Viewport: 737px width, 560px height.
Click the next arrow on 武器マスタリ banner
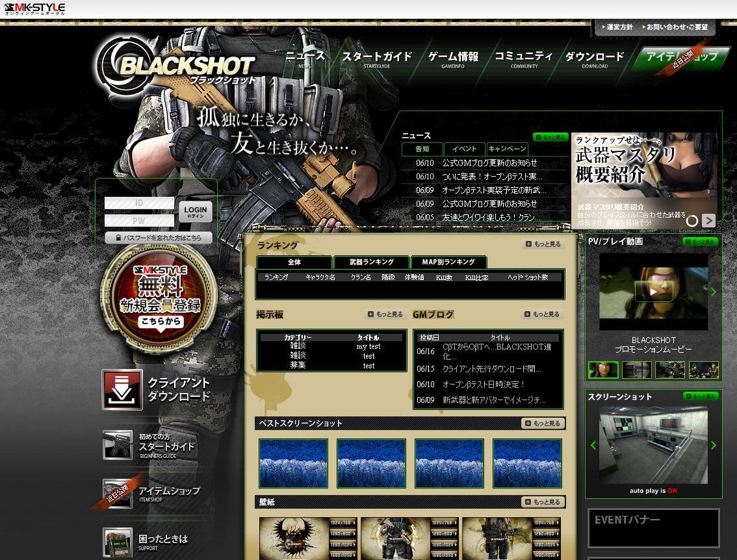[708, 220]
